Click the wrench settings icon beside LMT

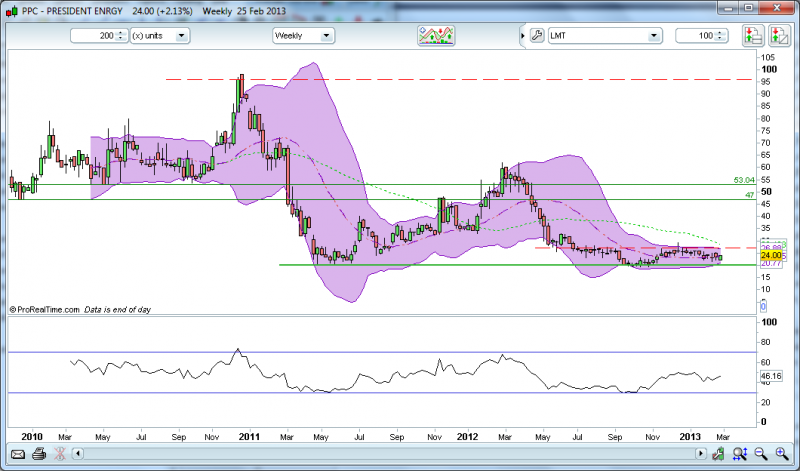coord(537,36)
